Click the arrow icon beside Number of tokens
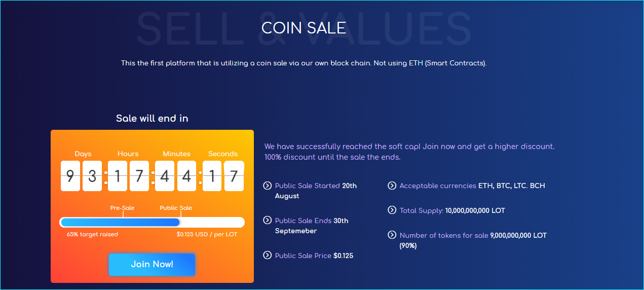The height and width of the screenshot is (290, 644). click(x=392, y=235)
